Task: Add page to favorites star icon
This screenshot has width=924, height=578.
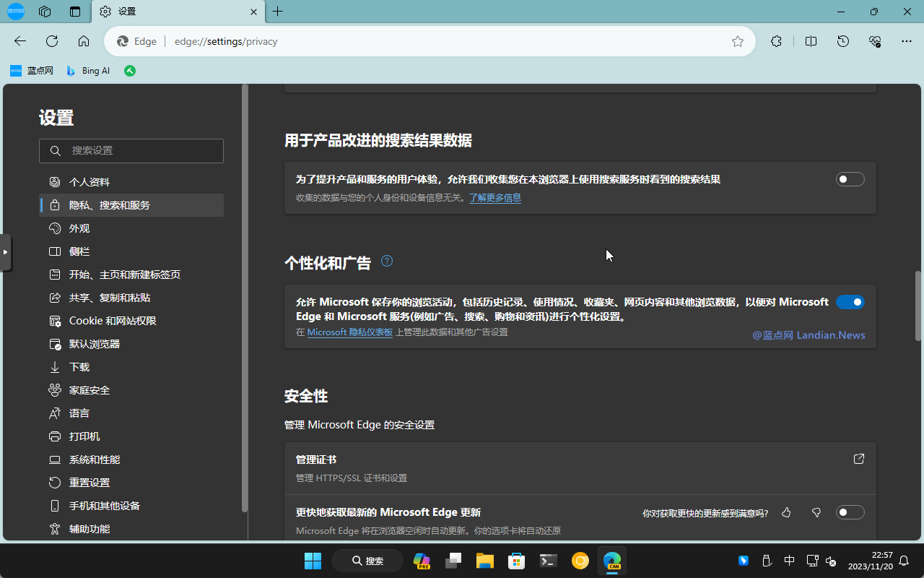Action: 738,41
